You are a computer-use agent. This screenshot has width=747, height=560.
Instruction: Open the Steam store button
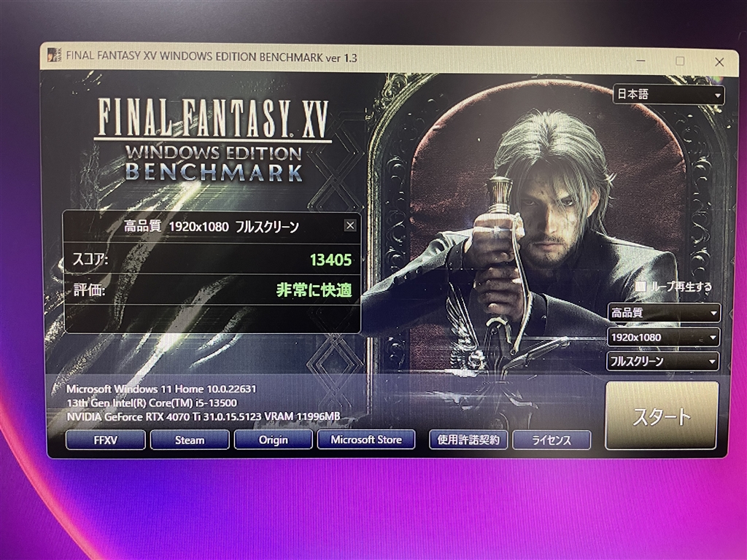point(190,440)
